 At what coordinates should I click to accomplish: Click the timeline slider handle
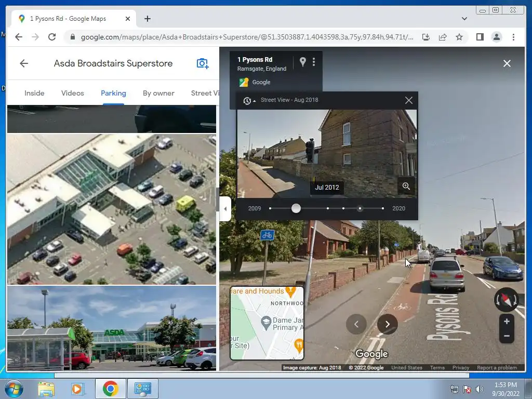point(296,208)
